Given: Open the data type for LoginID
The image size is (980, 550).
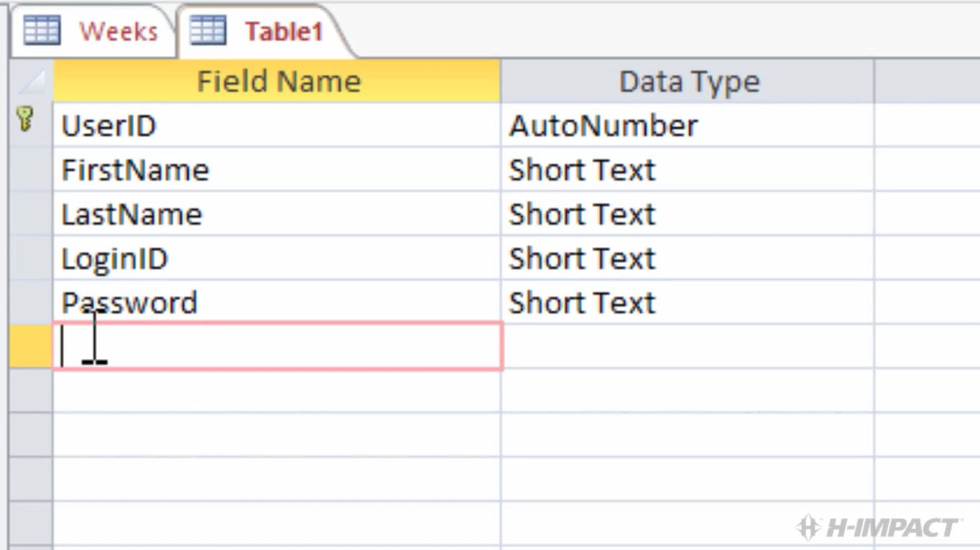Looking at the screenshot, I should [688, 258].
